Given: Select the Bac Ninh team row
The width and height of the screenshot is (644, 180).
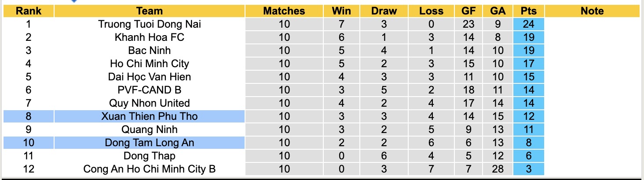Looking at the screenshot, I should (x=150, y=50).
